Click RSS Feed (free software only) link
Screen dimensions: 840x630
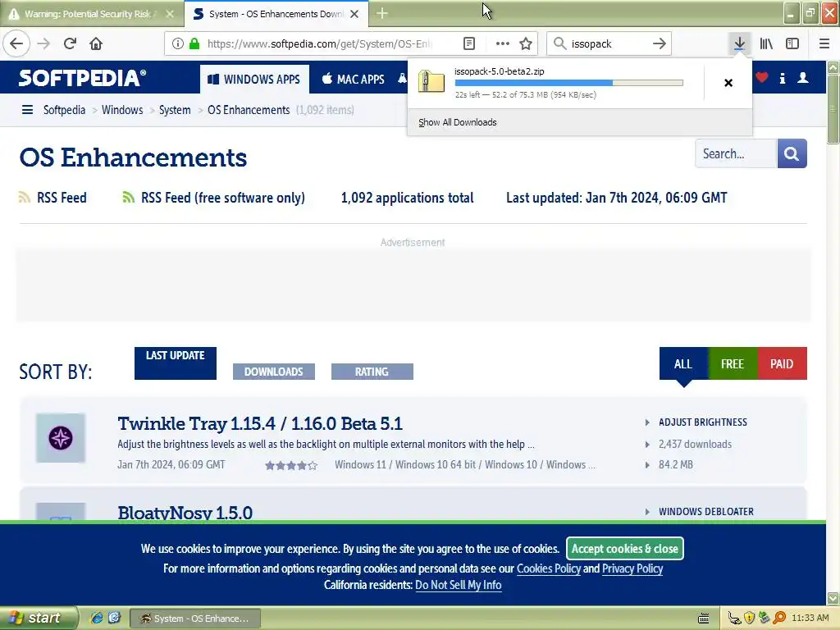(223, 198)
